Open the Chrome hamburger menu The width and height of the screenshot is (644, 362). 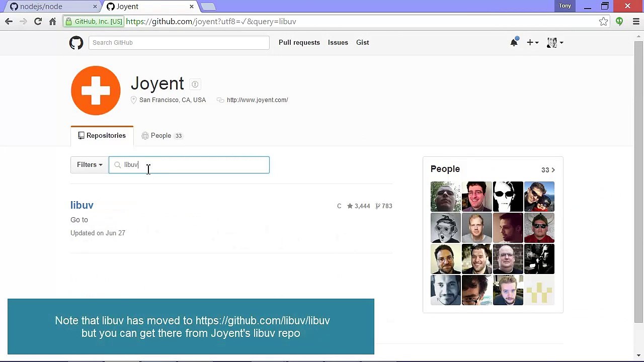636,22
